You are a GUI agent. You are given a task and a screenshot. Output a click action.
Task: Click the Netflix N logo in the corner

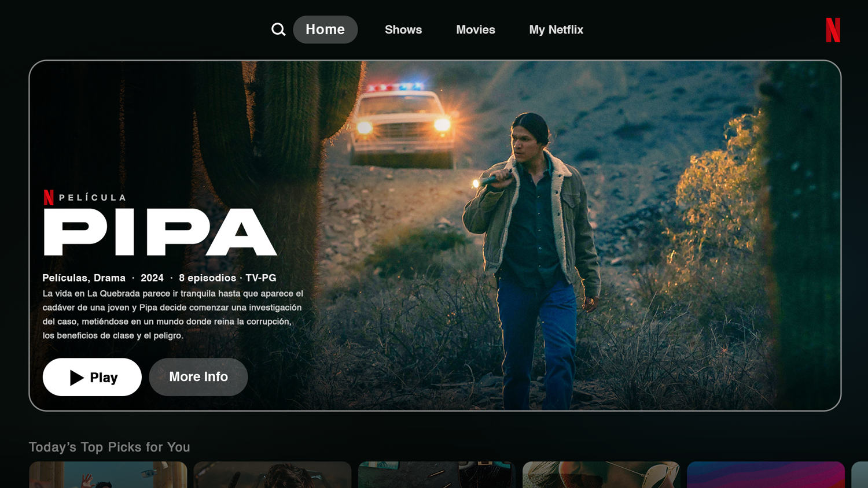pos(833,30)
